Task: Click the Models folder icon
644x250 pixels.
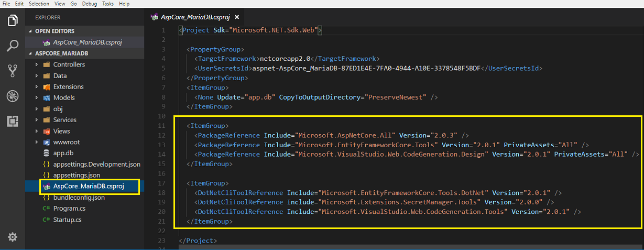Action: tap(46, 97)
